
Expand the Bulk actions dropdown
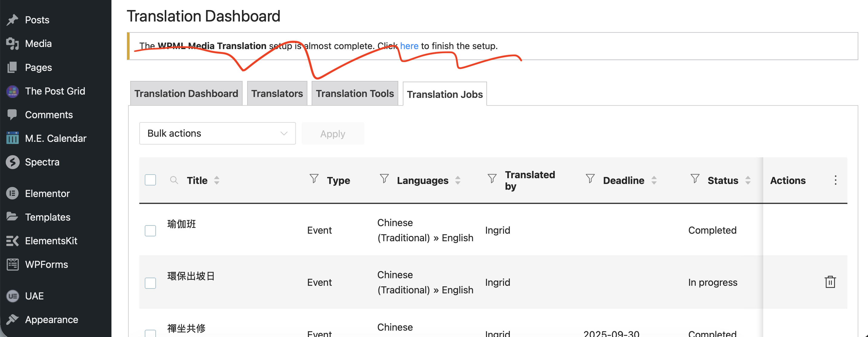(x=217, y=134)
